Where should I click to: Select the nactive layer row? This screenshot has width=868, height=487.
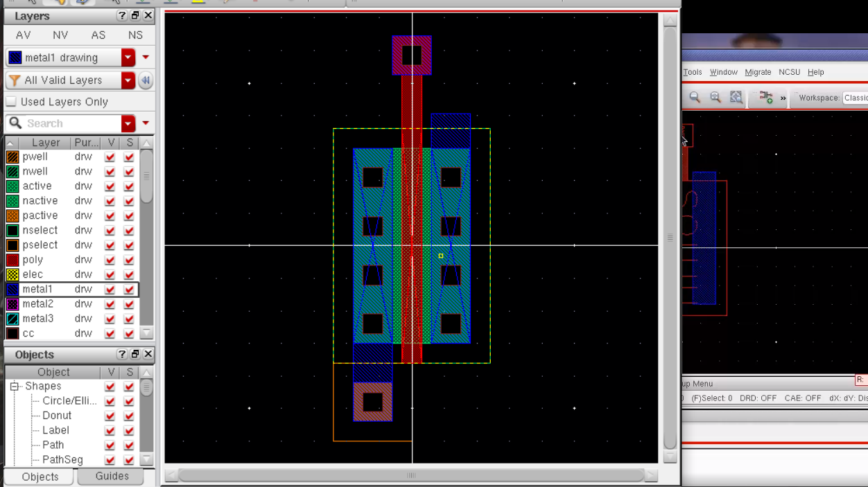[x=71, y=201]
